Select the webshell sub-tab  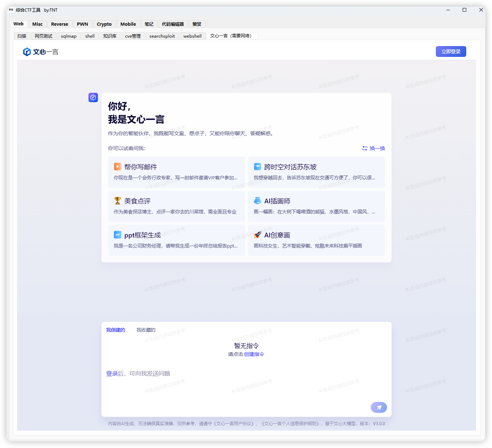193,36
